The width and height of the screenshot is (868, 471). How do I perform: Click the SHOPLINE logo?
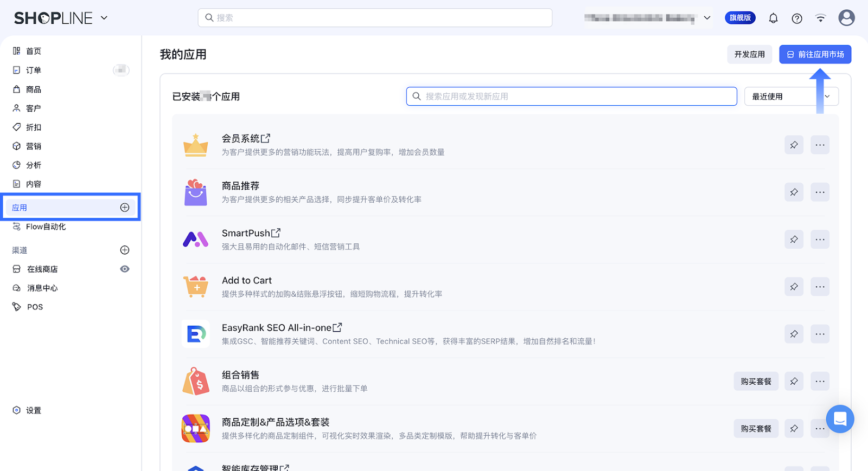pyautogui.click(x=53, y=18)
